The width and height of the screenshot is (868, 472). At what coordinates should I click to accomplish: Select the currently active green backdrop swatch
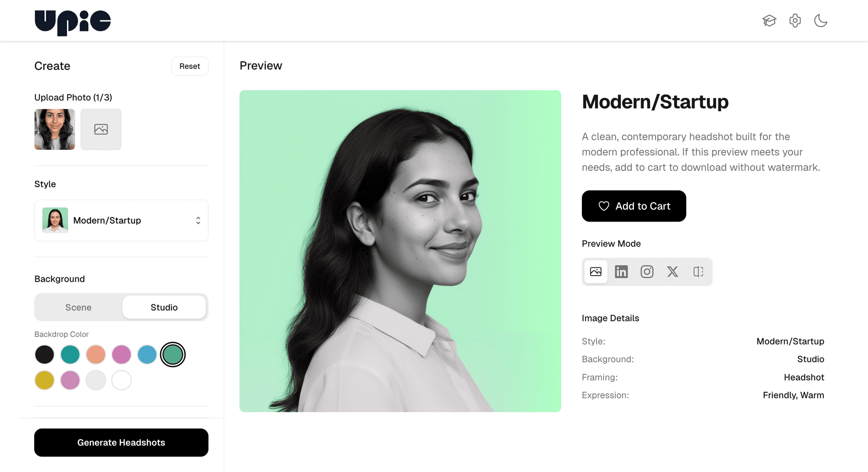pos(173,354)
